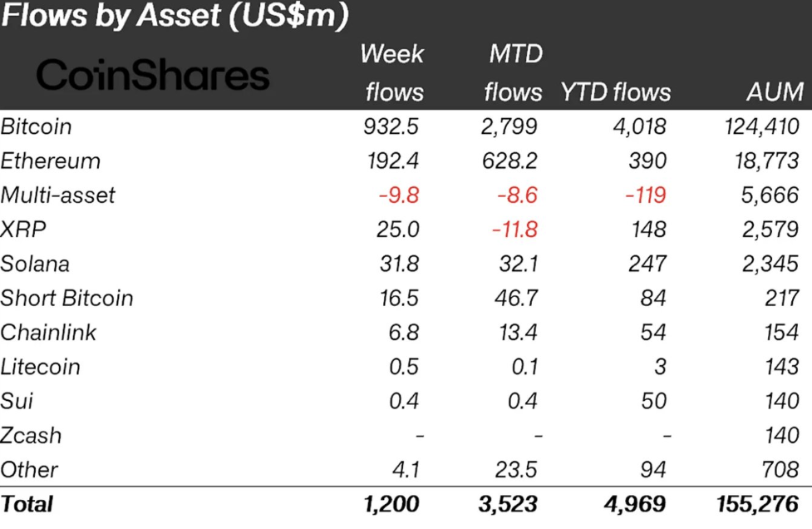The width and height of the screenshot is (812, 529).
Task: Click the Flows by Asset title
Action: pos(175,16)
